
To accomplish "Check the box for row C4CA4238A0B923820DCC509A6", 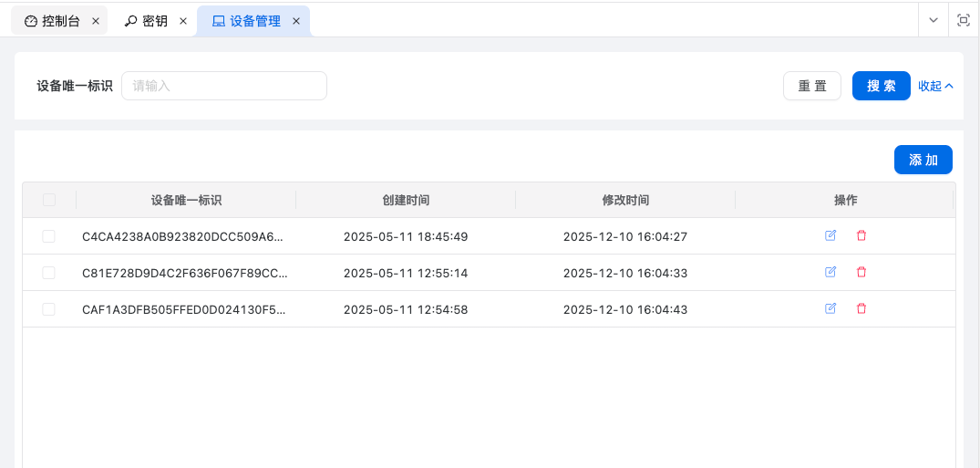I will tap(49, 236).
